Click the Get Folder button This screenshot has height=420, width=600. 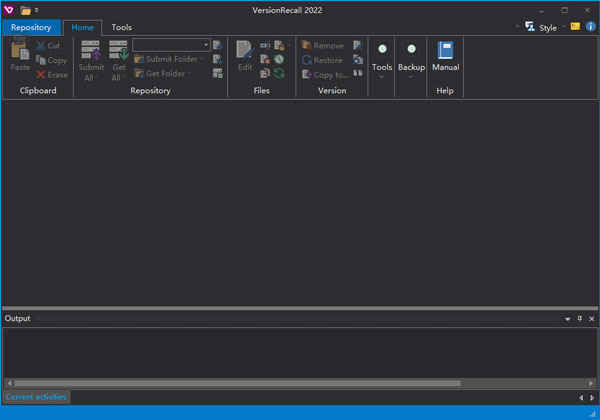point(161,74)
